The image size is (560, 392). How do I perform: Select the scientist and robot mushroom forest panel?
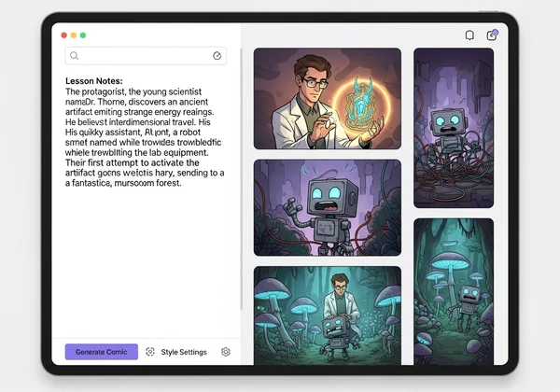coord(328,315)
